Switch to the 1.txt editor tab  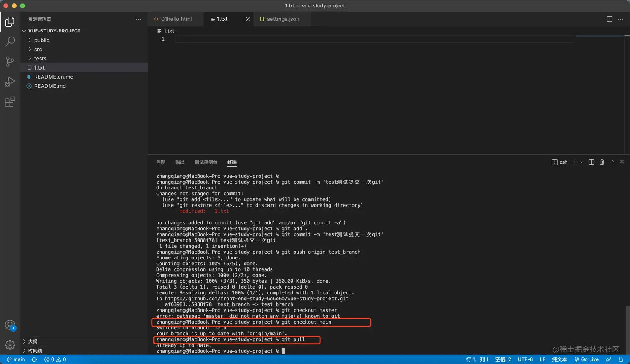223,19
